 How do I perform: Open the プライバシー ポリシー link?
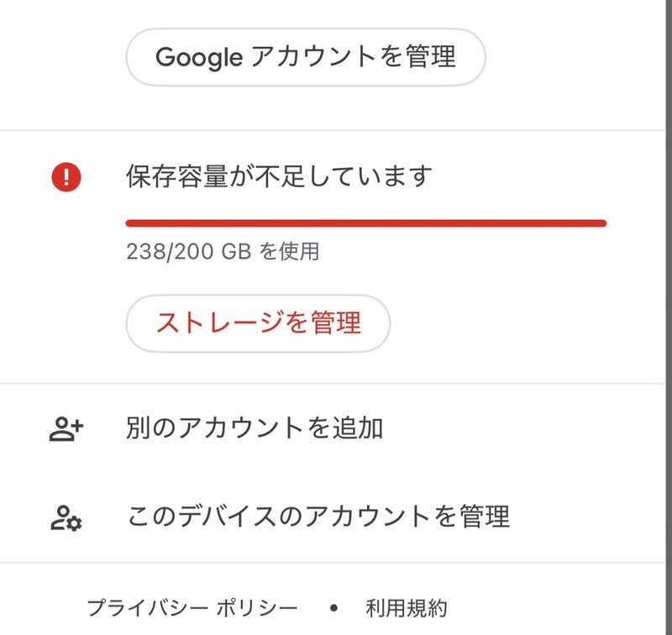(192, 607)
